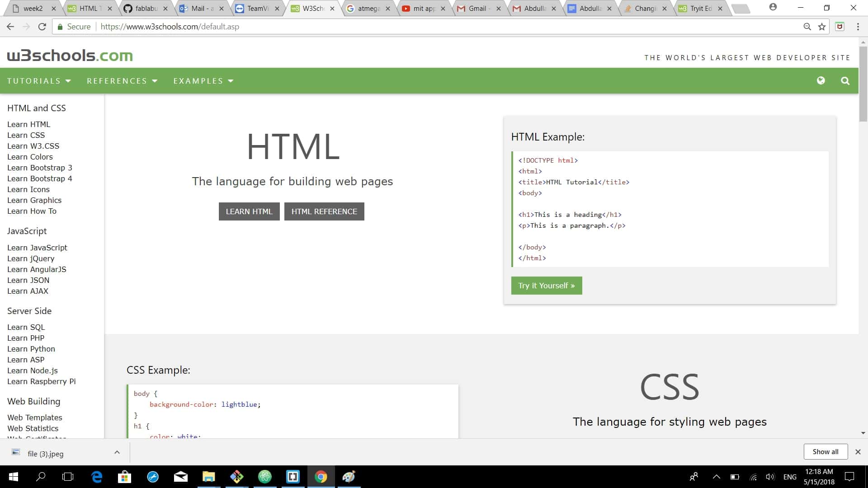
Task: Open File Explorer from the taskbar
Action: [x=208, y=477]
